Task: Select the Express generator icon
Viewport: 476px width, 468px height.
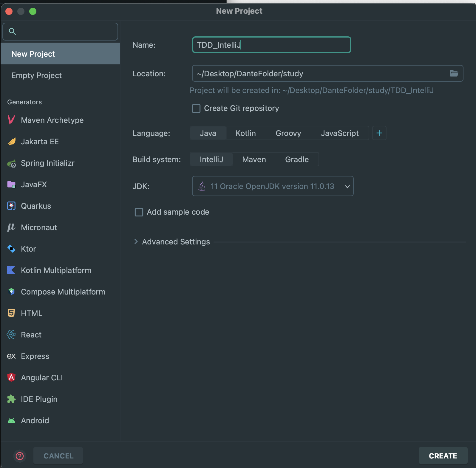Action: click(x=11, y=356)
